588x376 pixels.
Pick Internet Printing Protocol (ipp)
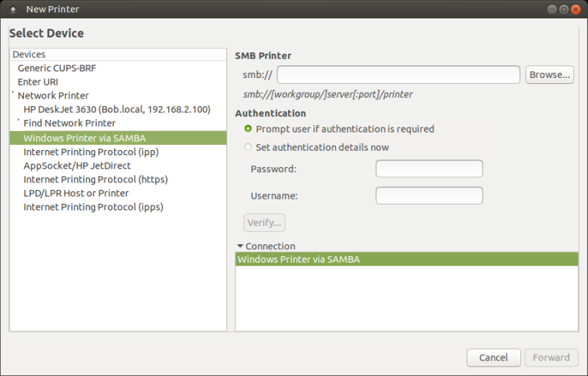(91, 152)
